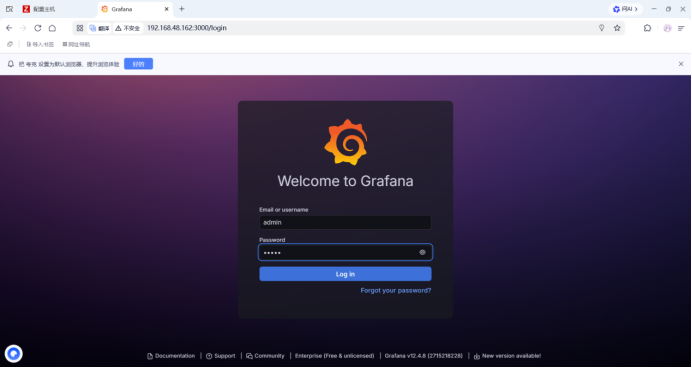Viewport: 692px width, 368px height.
Task: Click the Grafana logo
Action: [346, 142]
